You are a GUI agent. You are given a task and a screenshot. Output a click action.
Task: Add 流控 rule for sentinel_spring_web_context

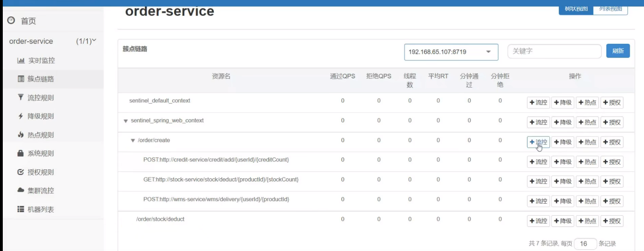[x=538, y=123]
